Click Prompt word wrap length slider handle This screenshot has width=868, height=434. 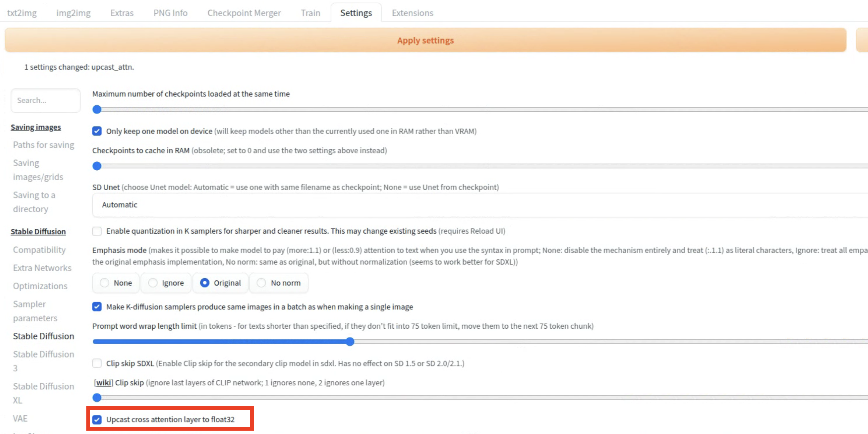pyautogui.click(x=350, y=342)
